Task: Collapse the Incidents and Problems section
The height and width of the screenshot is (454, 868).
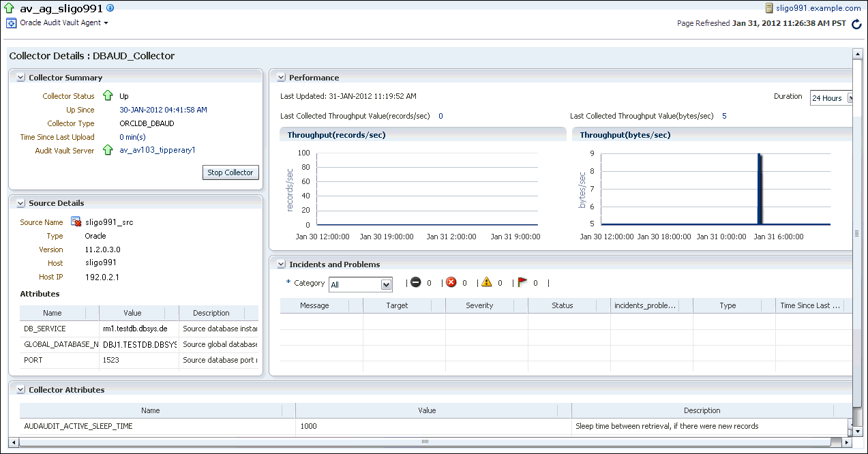Action: (x=281, y=264)
